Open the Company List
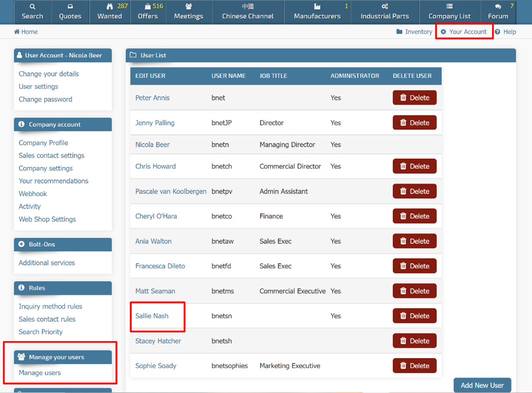 pos(450,12)
